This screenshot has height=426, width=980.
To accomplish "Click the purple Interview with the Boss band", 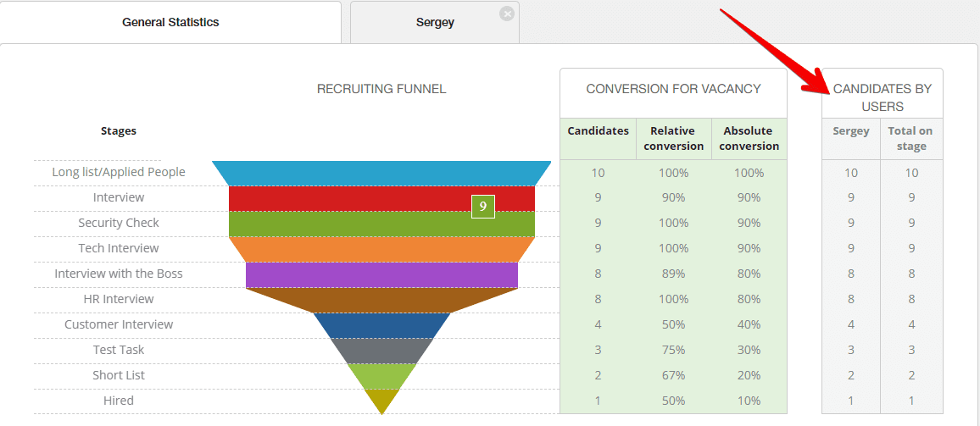I will tap(381, 274).
